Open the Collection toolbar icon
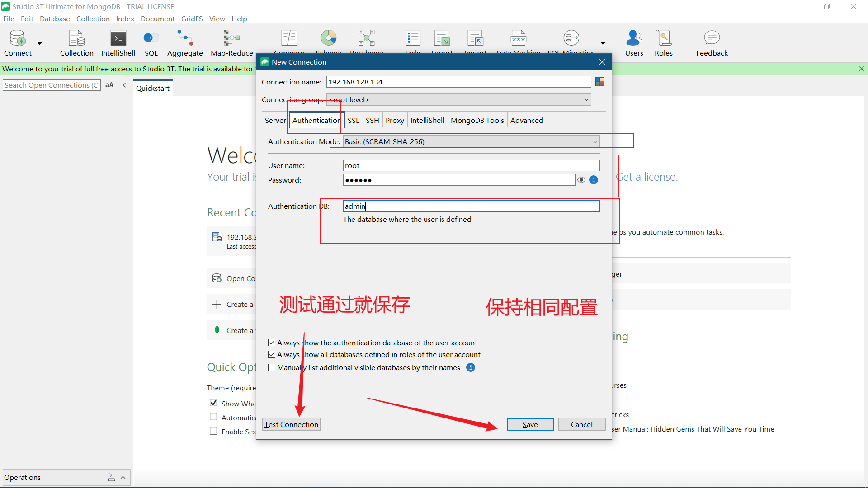Image resolution: width=868 pixels, height=488 pixels. (76, 43)
